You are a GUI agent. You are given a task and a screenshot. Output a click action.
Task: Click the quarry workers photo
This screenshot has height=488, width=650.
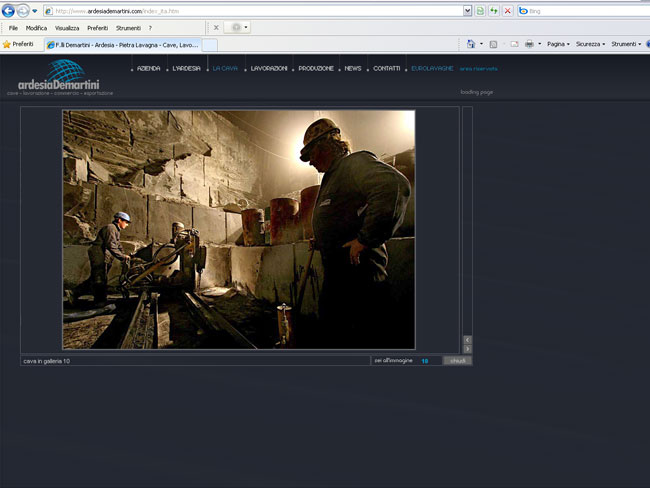point(238,229)
